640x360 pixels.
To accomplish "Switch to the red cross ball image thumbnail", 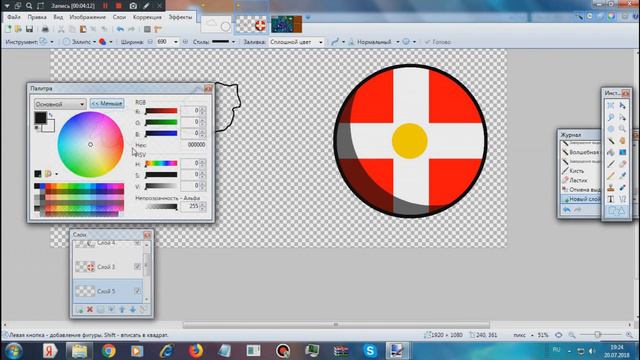I will point(251,24).
